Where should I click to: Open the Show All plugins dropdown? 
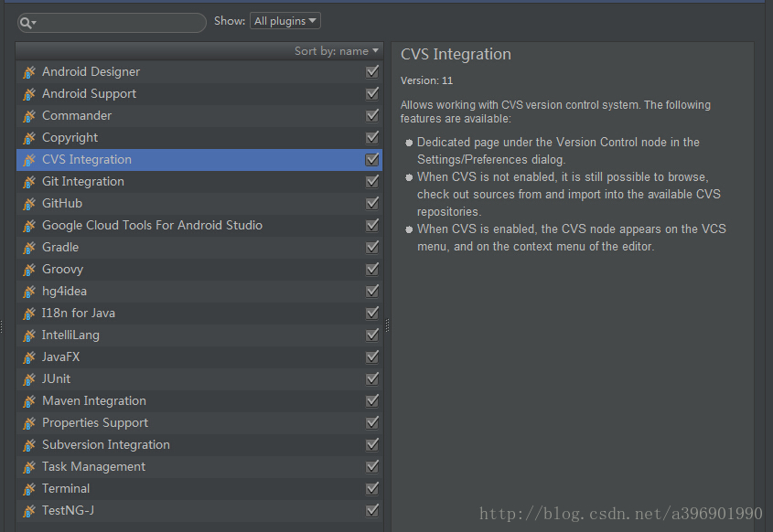point(285,21)
